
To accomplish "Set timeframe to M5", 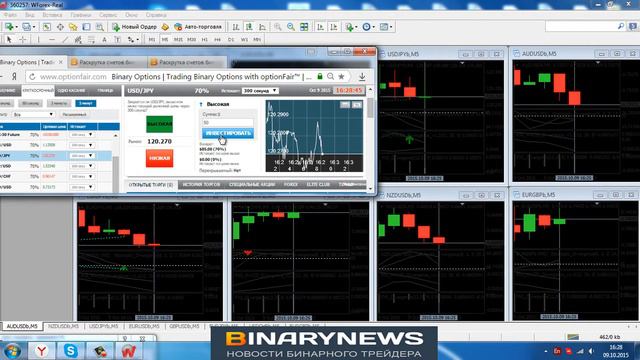I will 165,40.
